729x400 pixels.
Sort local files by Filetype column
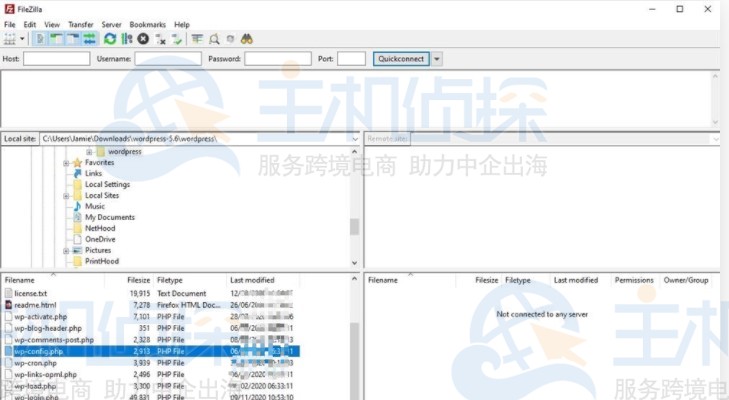pos(190,280)
